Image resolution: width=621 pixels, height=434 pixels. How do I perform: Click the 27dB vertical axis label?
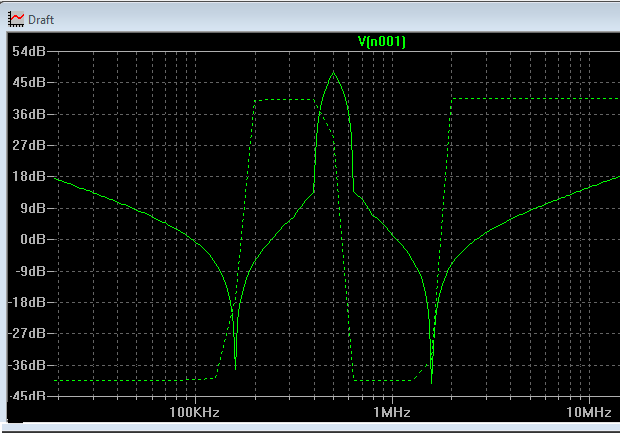(x=28, y=145)
